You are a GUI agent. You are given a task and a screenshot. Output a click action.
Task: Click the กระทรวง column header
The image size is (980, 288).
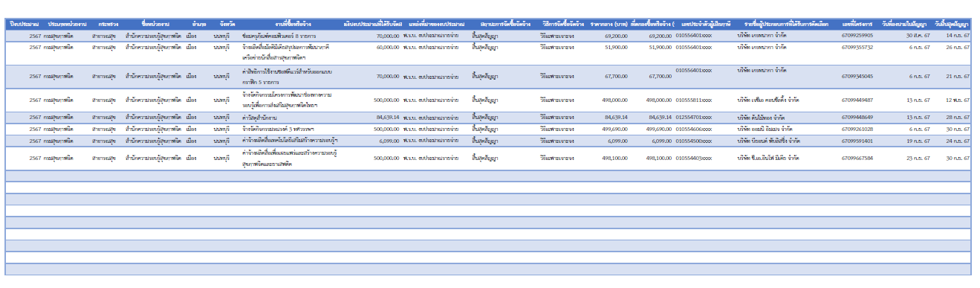[x=109, y=25]
